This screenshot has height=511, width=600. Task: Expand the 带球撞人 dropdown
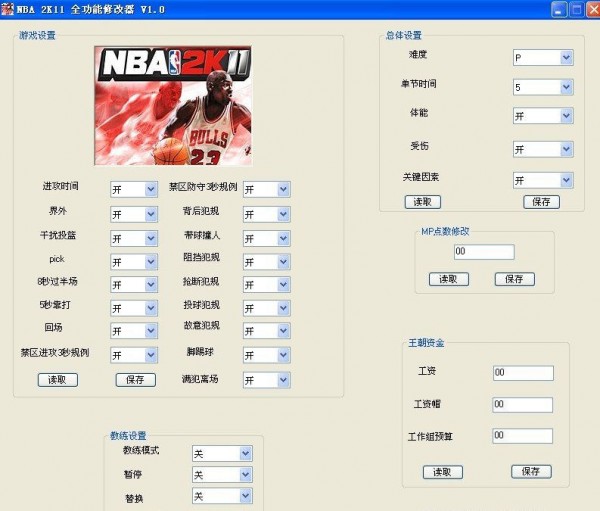[267, 238]
